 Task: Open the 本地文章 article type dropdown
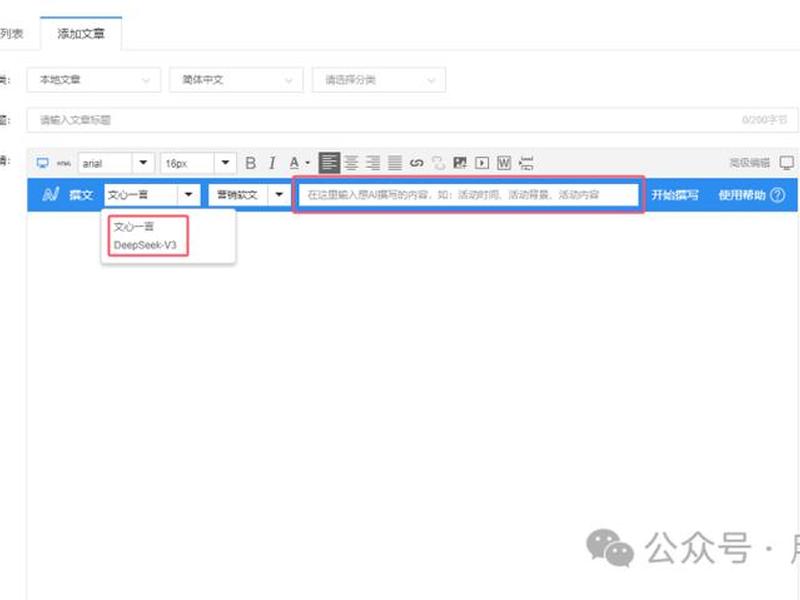click(x=94, y=80)
